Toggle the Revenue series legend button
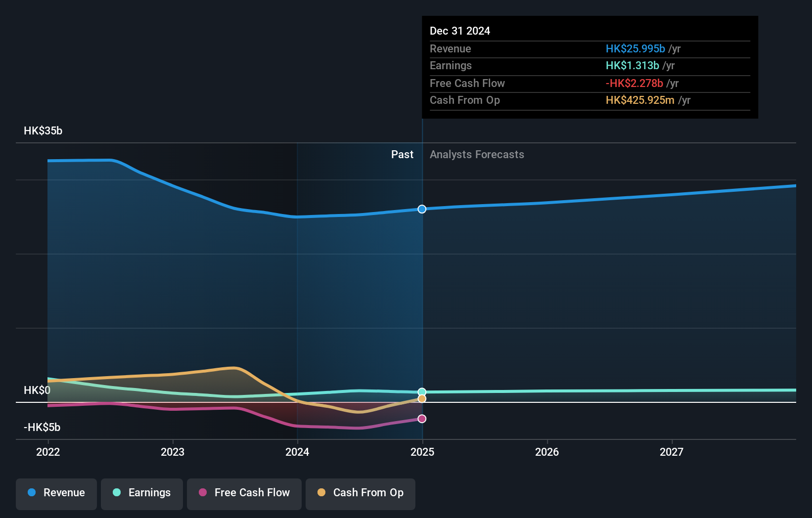812x518 pixels. tap(56, 494)
